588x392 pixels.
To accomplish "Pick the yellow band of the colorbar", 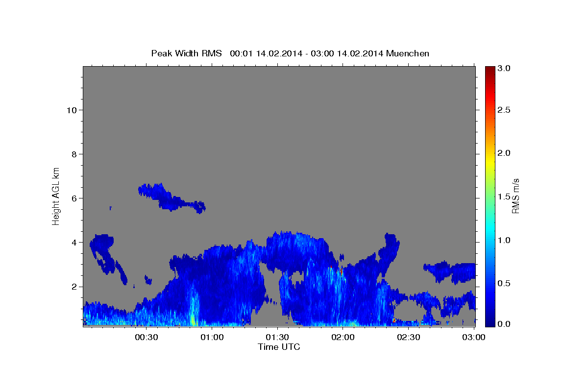I will point(490,162).
